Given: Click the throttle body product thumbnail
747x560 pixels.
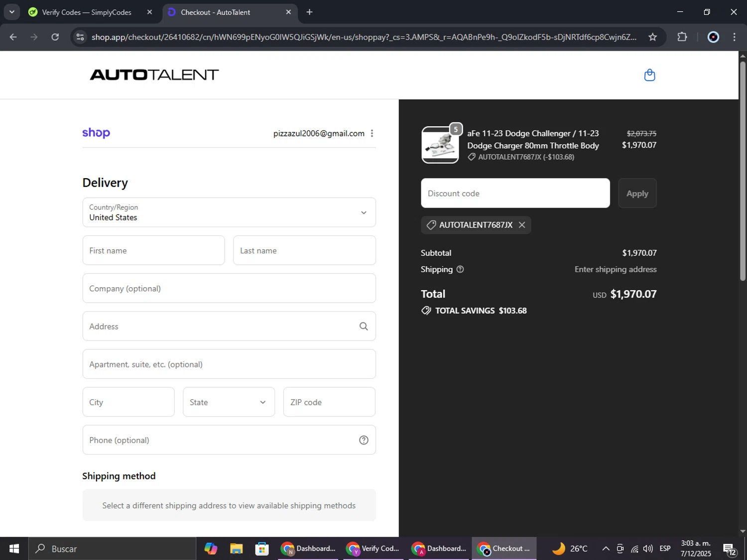Looking at the screenshot, I should click(440, 145).
